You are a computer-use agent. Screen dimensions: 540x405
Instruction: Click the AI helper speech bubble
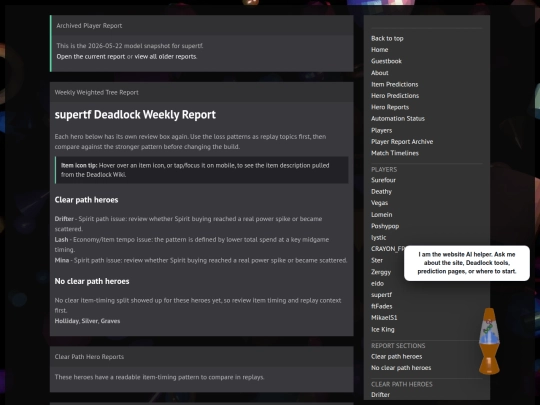(467, 263)
